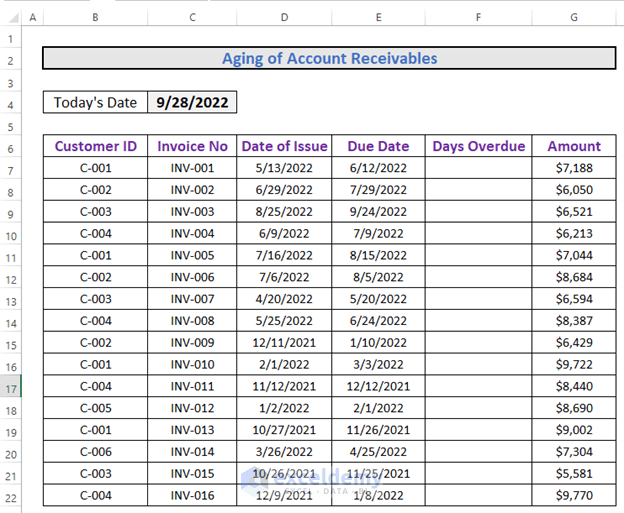Select column D header
Screen dimensions: 624x513
tap(284, 17)
